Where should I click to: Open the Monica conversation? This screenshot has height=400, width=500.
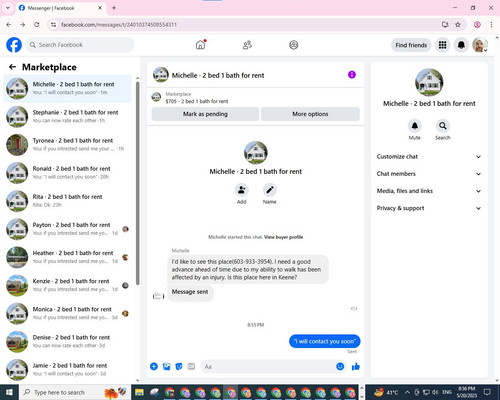pyautogui.click(x=68, y=313)
